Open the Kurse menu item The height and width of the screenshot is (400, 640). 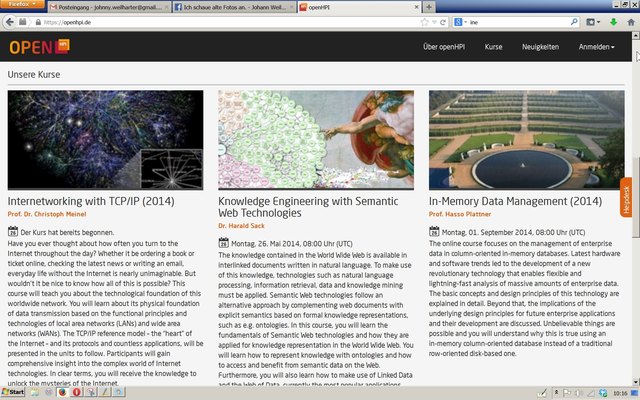(493, 47)
